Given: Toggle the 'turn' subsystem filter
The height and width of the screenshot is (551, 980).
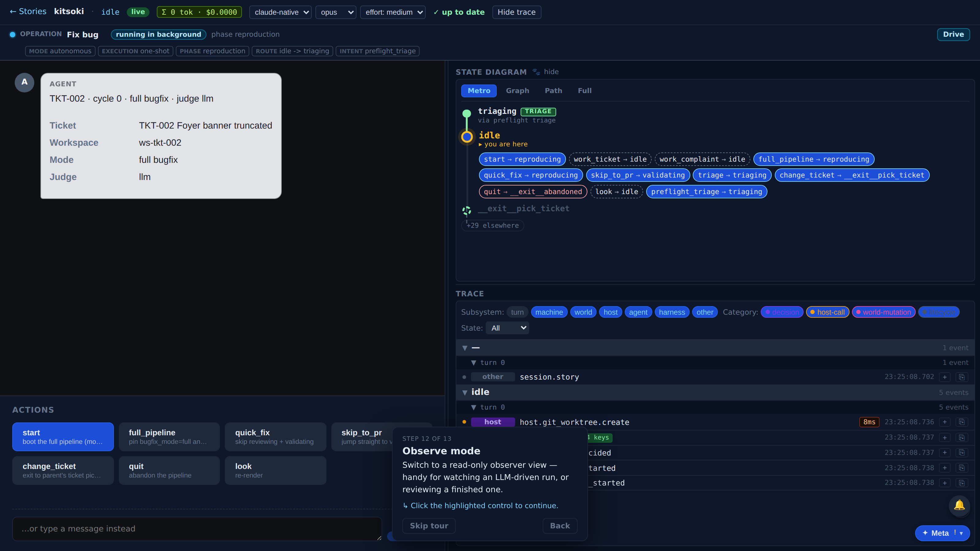Looking at the screenshot, I should point(517,312).
